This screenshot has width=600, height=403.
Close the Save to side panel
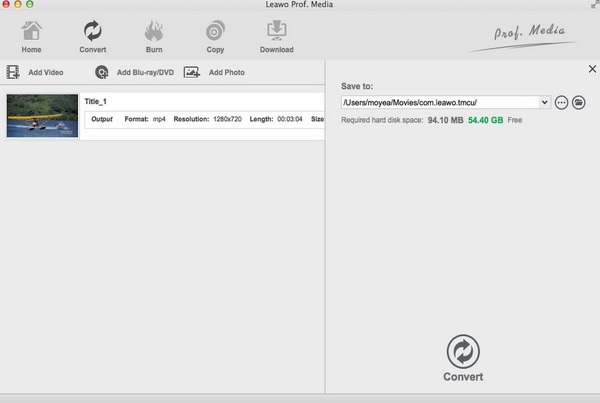coord(592,69)
